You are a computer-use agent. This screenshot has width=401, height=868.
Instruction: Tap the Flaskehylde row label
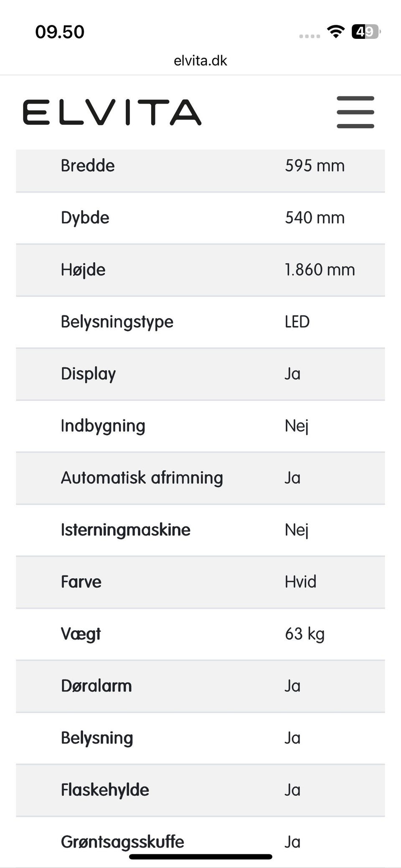105,790
